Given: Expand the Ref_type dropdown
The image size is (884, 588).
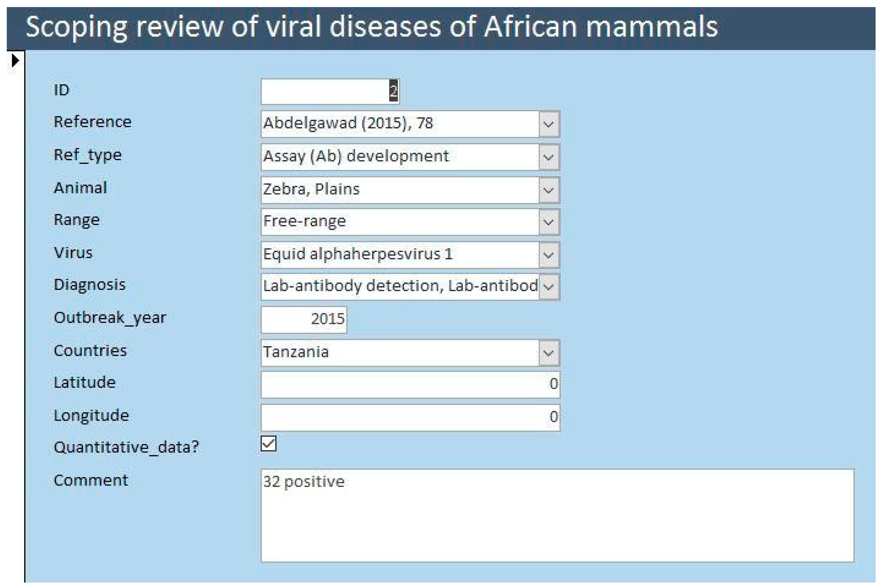Looking at the screenshot, I should pos(549,157).
